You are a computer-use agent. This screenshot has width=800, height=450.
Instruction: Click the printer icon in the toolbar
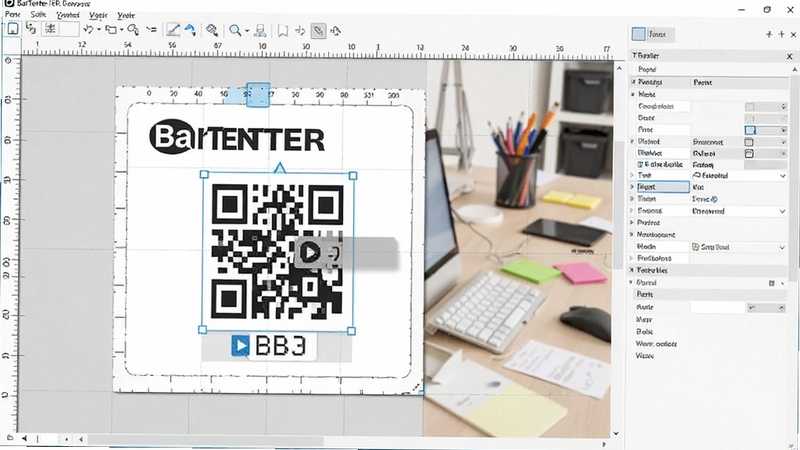[260, 31]
